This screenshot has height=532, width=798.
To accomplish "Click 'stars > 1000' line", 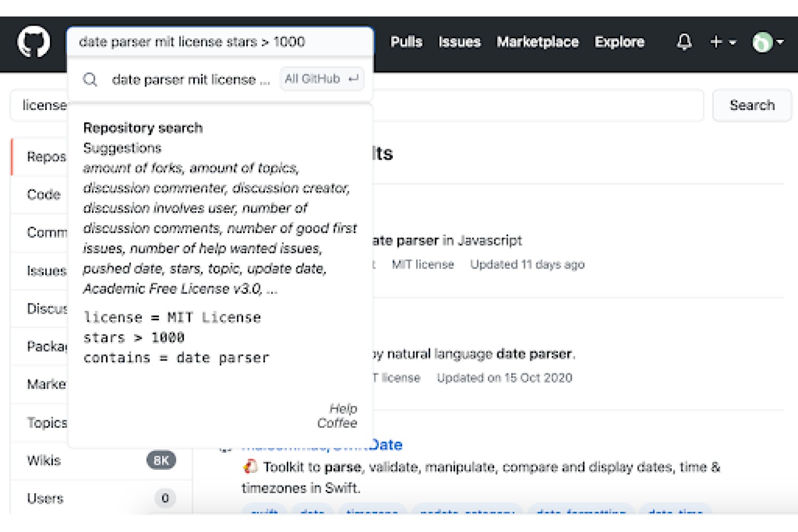I will pyautogui.click(x=134, y=337).
